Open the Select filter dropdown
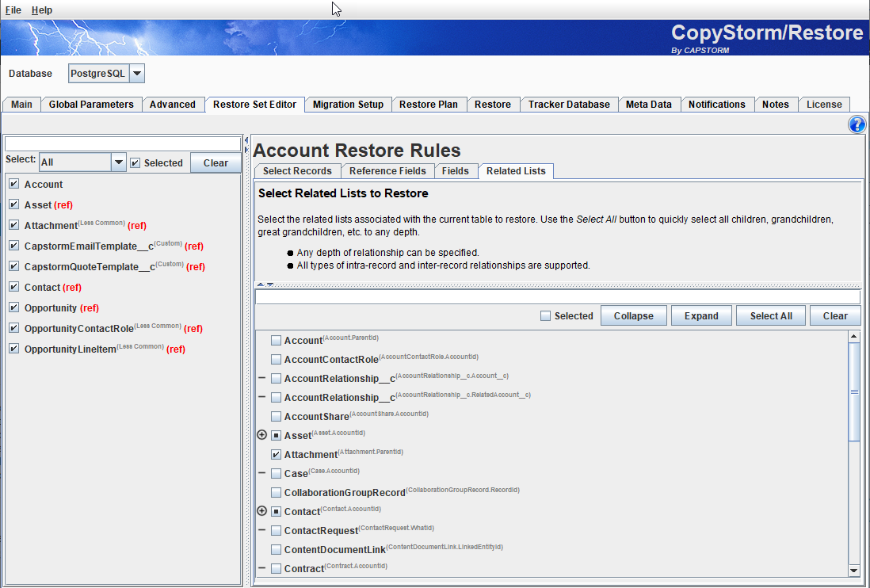870x588 pixels. point(118,162)
